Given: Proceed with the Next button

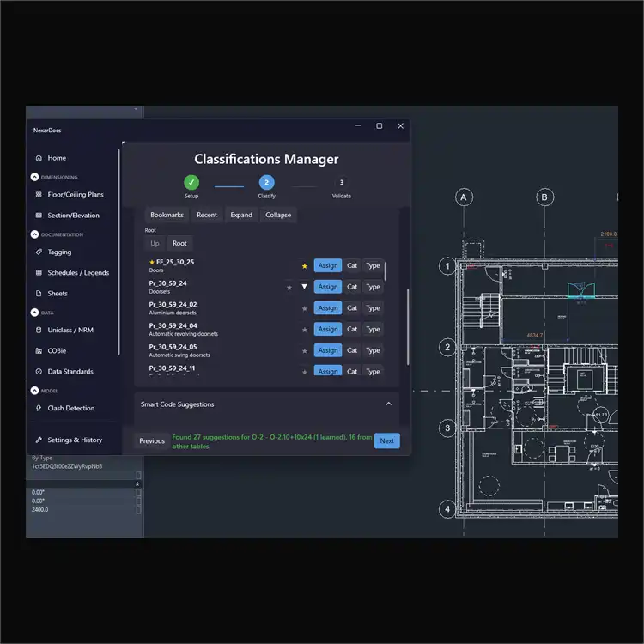Looking at the screenshot, I should [x=387, y=440].
